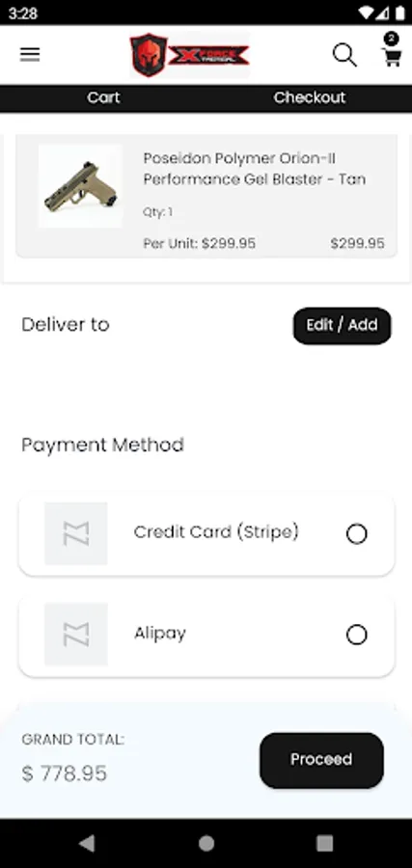This screenshot has height=868, width=412.
Task: Open the shopping cart icon
Action: pyautogui.click(x=392, y=57)
